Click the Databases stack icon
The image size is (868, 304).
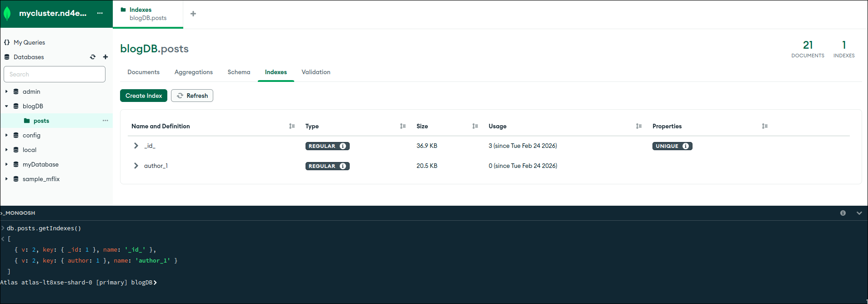click(x=7, y=57)
